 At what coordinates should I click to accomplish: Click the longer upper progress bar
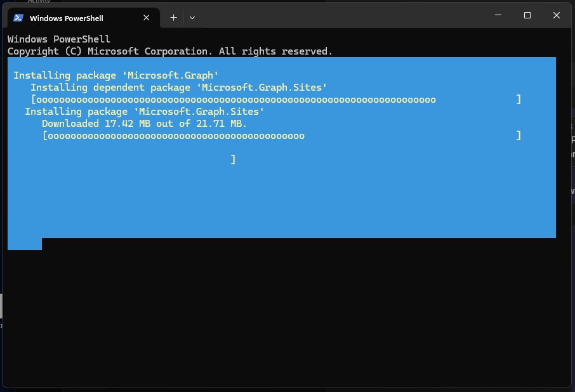click(235, 100)
